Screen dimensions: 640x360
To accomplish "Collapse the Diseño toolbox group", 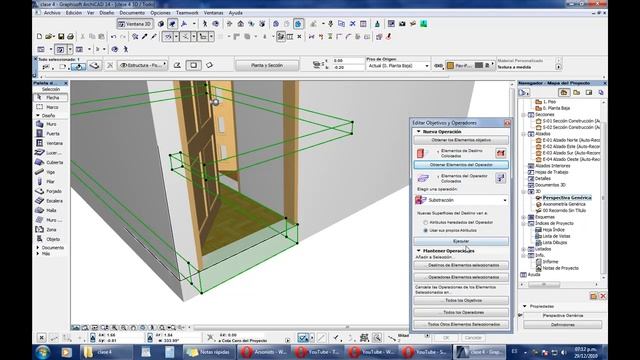I will pos(38,116).
